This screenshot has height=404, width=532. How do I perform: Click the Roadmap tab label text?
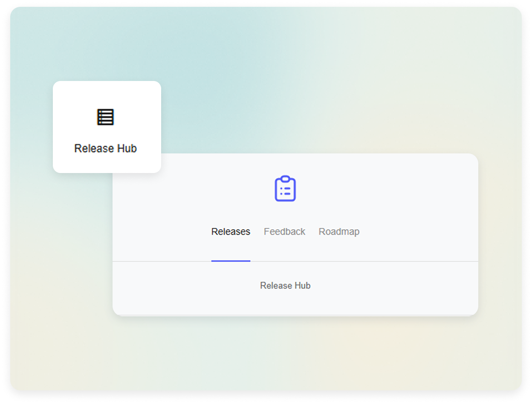(339, 231)
